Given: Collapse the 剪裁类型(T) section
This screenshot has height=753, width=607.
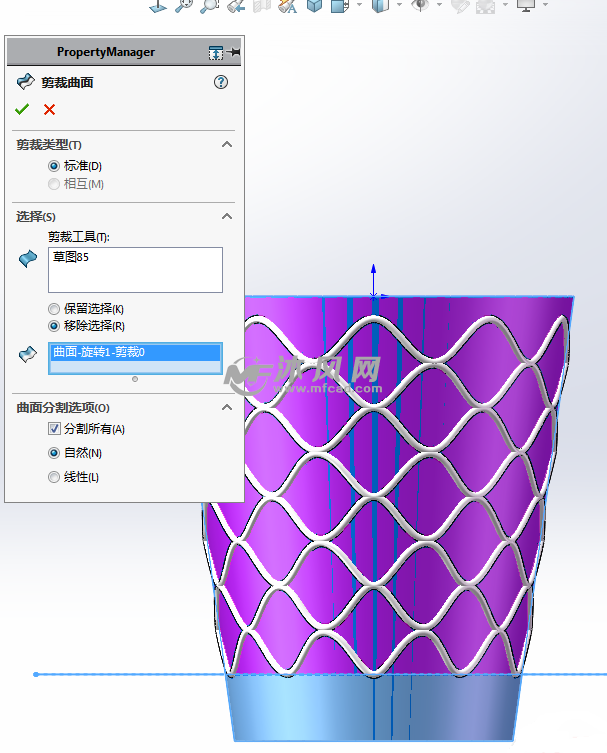Looking at the screenshot, I should 227,144.
